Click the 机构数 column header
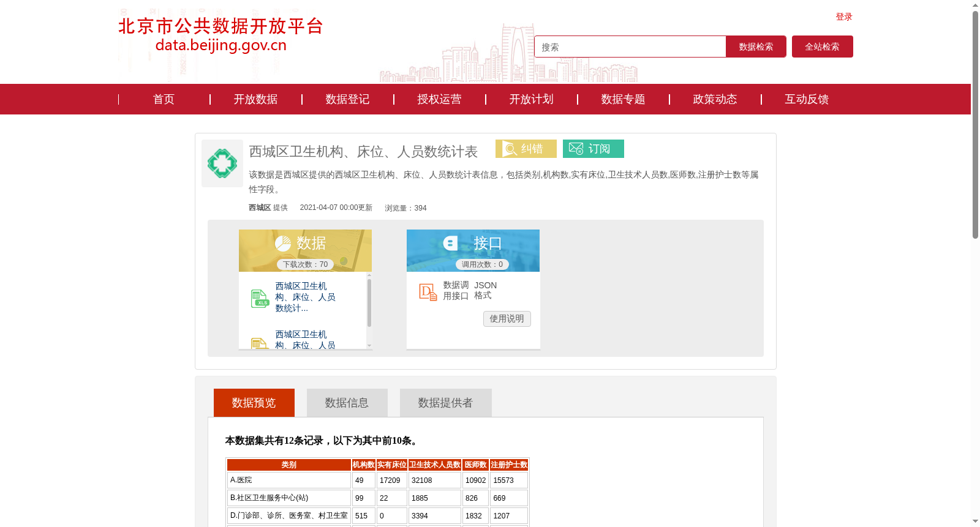This screenshot has width=980, height=527. click(364, 465)
